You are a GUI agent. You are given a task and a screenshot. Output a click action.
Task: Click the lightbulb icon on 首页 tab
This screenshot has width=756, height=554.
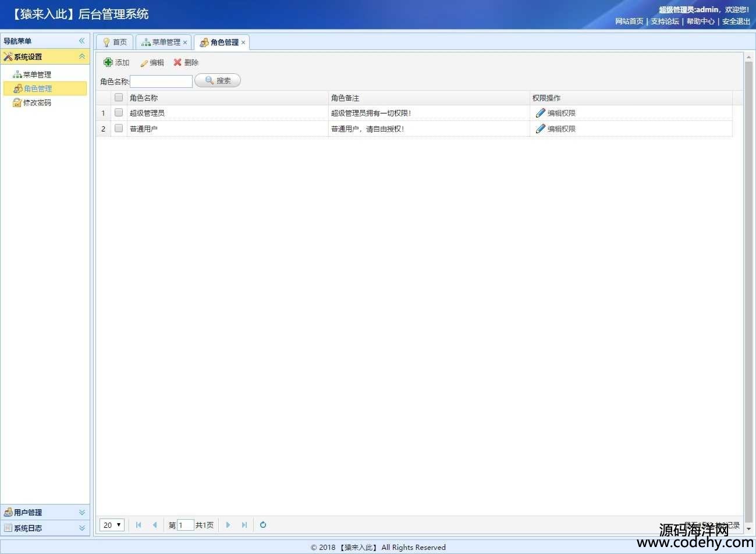tap(106, 42)
